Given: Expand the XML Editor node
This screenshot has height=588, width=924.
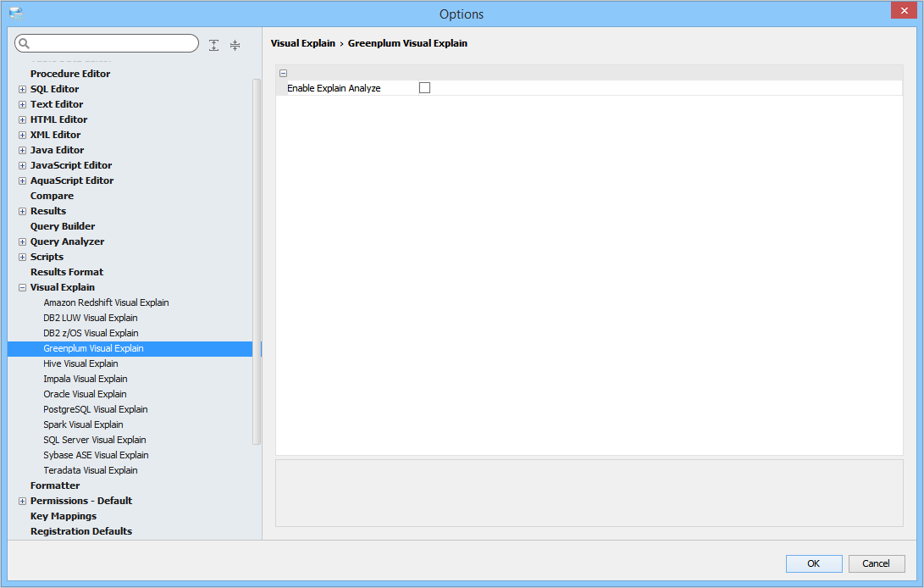Looking at the screenshot, I should point(22,135).
